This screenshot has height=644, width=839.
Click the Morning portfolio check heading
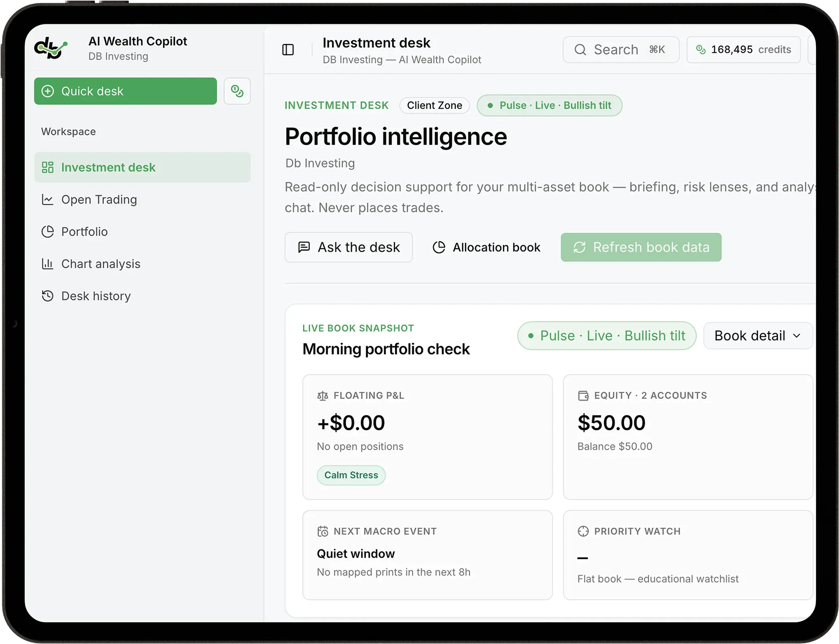point(386,349)
